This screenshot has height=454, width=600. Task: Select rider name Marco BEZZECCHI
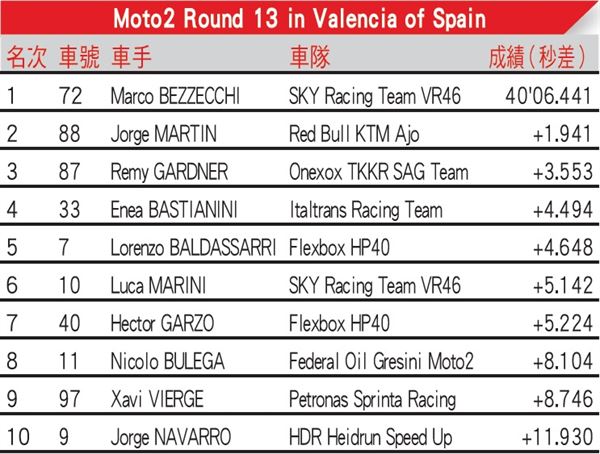coord(175,96)
